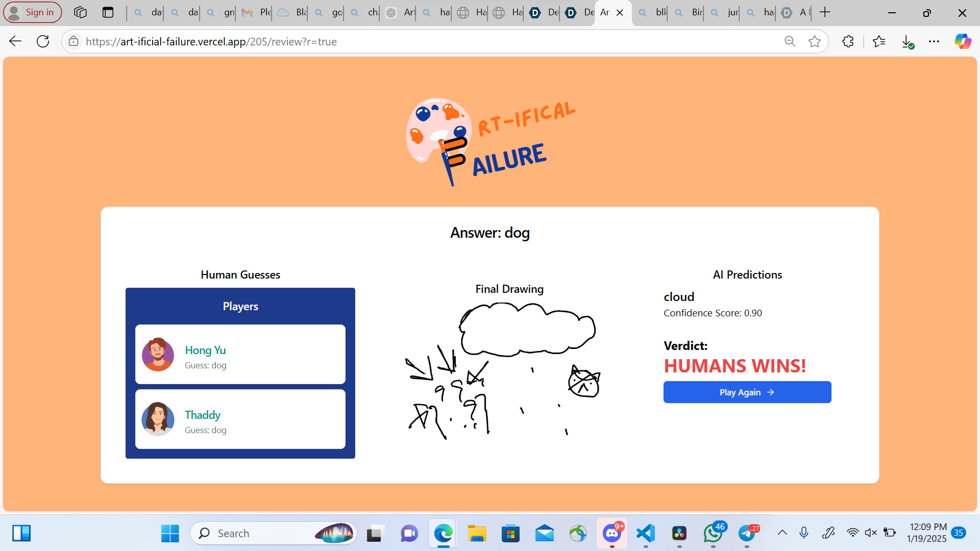Viewport: 980px width, 551px height.
Task: Open the zoom magnifier in address bar
Action: click(x=790, y=41)
